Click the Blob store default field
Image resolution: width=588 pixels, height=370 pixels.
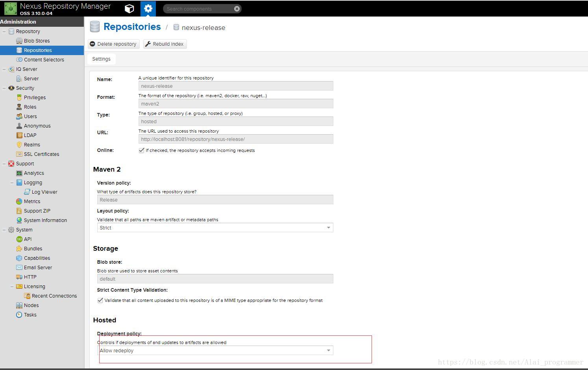[215, 279]
